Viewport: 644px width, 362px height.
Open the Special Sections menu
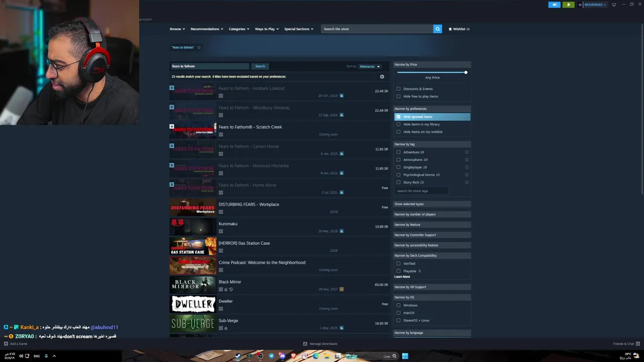pos(298,29)
